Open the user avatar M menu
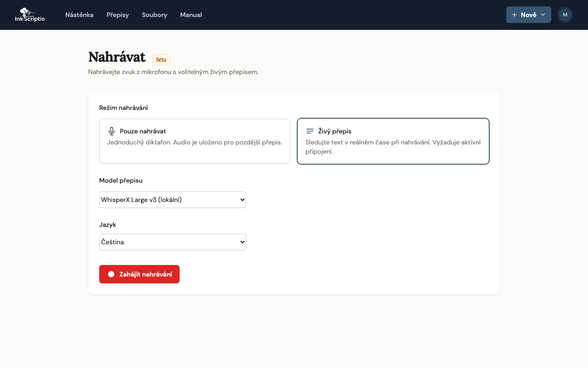Image resolution: width=588 pixels, height=368 pixels. [x=565, y=15]
